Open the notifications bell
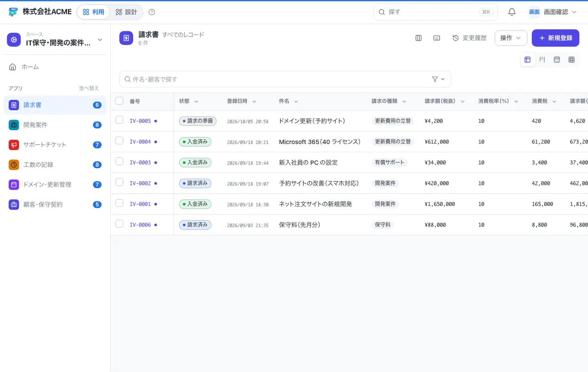This screenshot has width=588, height=372. pyautogui.click(x=512, y=12)
